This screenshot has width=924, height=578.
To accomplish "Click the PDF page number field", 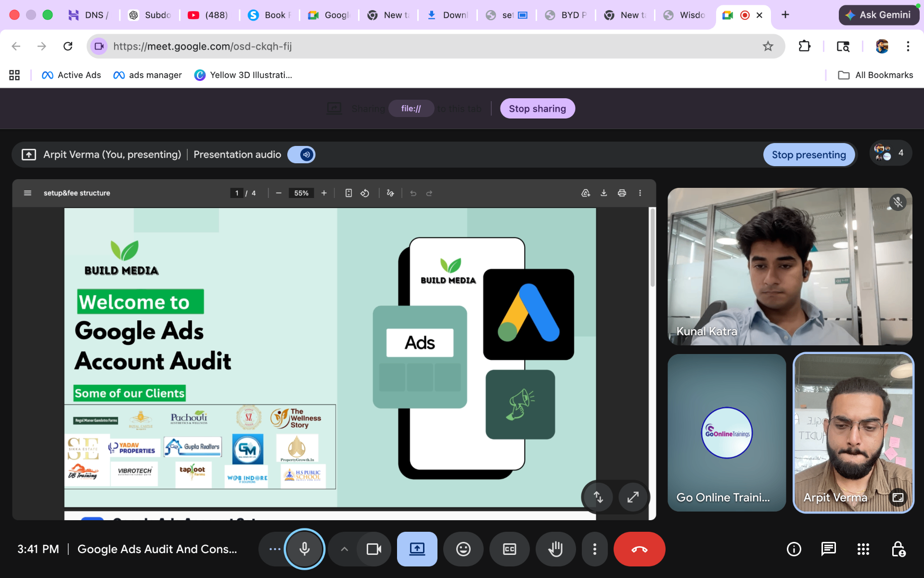I will [237, 193].
